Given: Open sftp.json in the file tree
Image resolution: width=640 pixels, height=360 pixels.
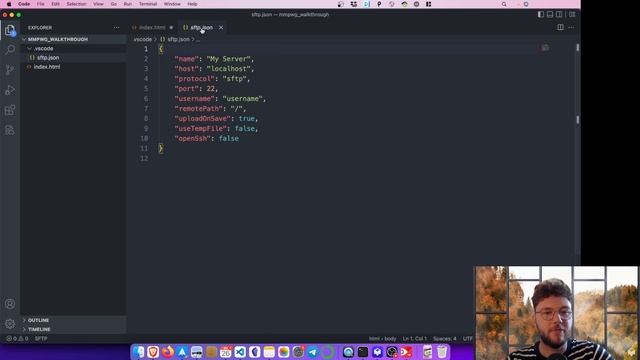Looking at the screenshot, I should (x=48, y=58).
